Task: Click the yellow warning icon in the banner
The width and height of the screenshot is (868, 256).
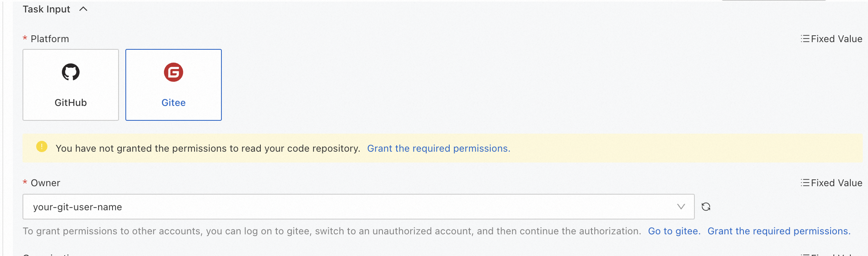Action: [41, 147]
